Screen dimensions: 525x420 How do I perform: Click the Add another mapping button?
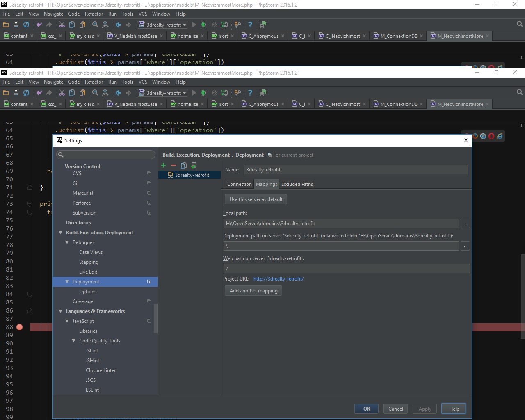[253, 291]
